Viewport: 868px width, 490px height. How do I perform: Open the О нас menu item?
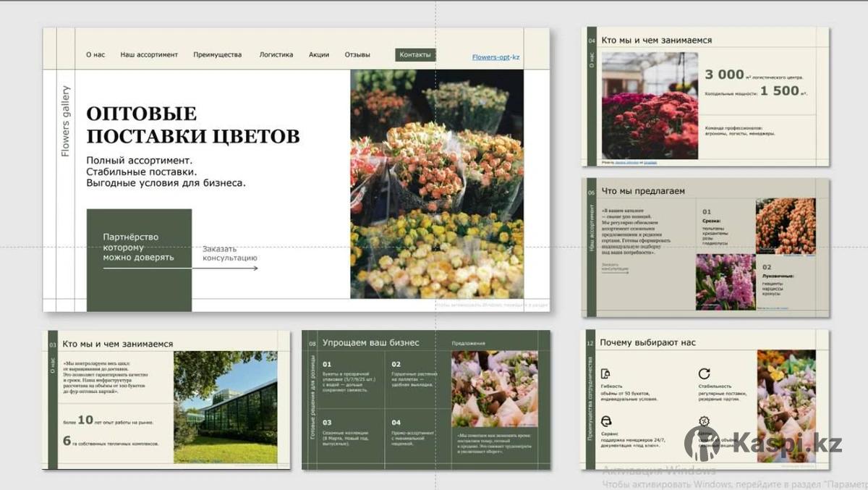pos(95,55)
